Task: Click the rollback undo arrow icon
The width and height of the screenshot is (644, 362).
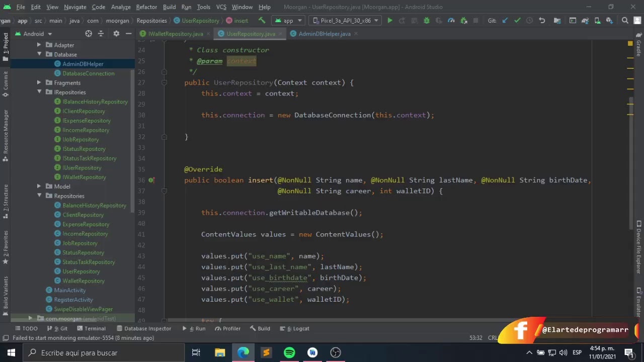Action: point(542,21)
